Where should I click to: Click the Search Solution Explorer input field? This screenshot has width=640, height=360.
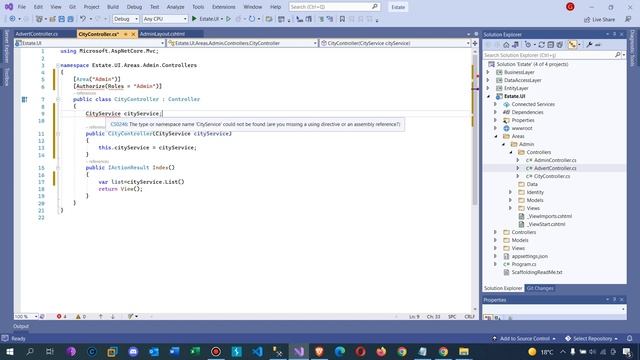tap(549, 55)
